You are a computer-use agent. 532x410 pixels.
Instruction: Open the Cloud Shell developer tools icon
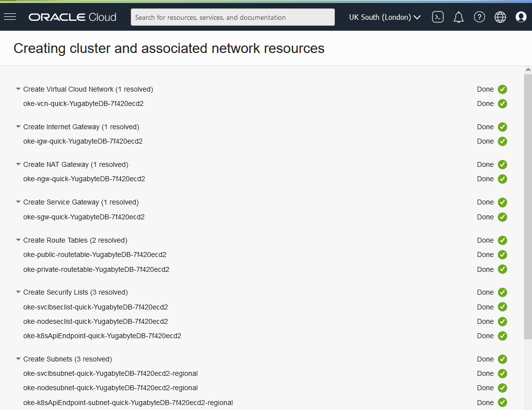click(437, 17)
